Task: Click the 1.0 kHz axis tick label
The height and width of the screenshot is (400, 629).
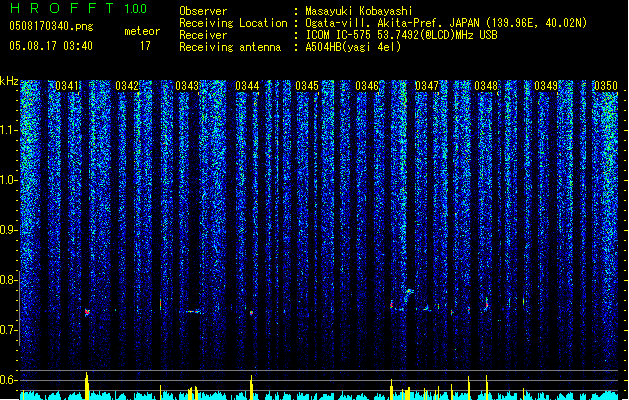Action: (8, 180)
